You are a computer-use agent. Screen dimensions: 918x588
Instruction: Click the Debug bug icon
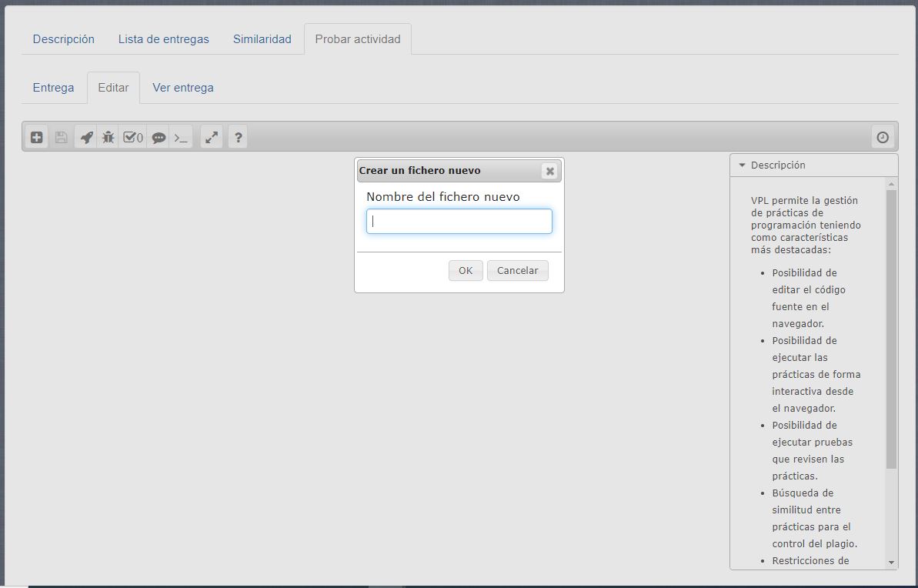108,138
